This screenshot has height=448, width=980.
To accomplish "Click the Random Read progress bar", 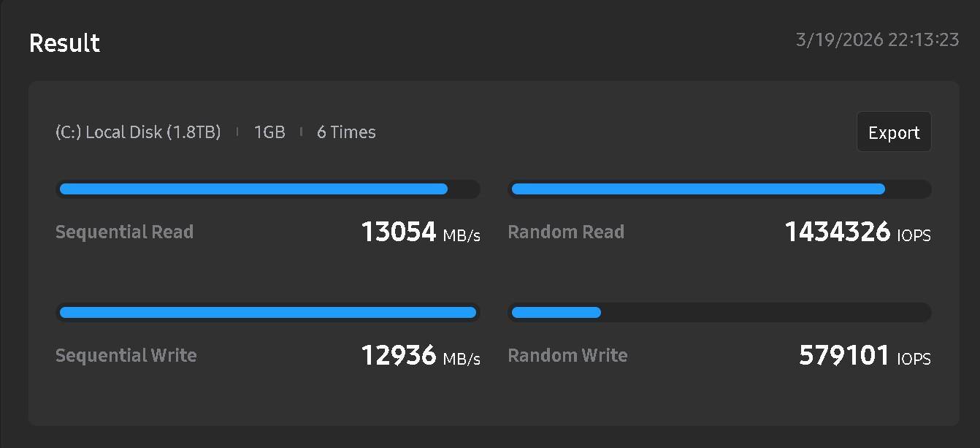I will (x=719, y=189).
